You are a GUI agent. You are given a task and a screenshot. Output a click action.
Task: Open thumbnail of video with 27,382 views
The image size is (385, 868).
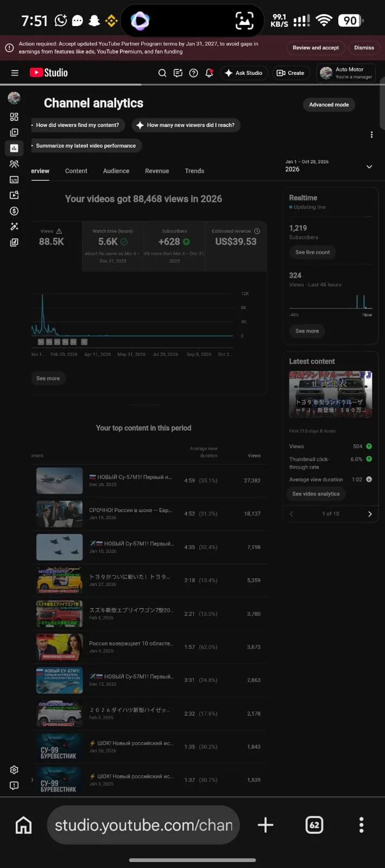pos(59,481)
